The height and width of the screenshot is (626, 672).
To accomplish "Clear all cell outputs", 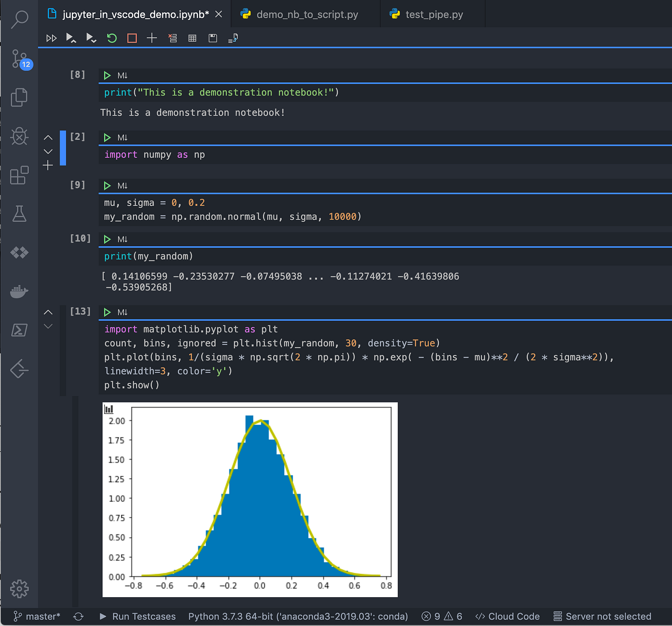I will pos(173,38).
